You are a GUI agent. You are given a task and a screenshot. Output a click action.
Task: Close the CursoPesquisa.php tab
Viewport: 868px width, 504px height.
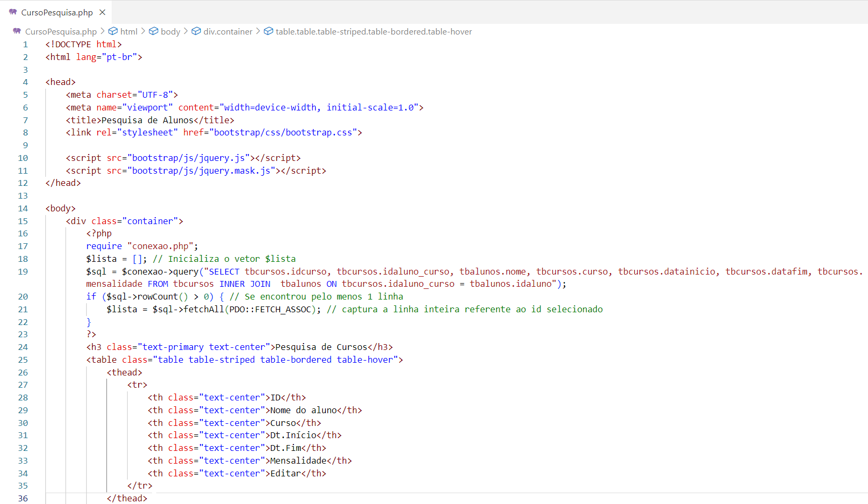(103, 12)
